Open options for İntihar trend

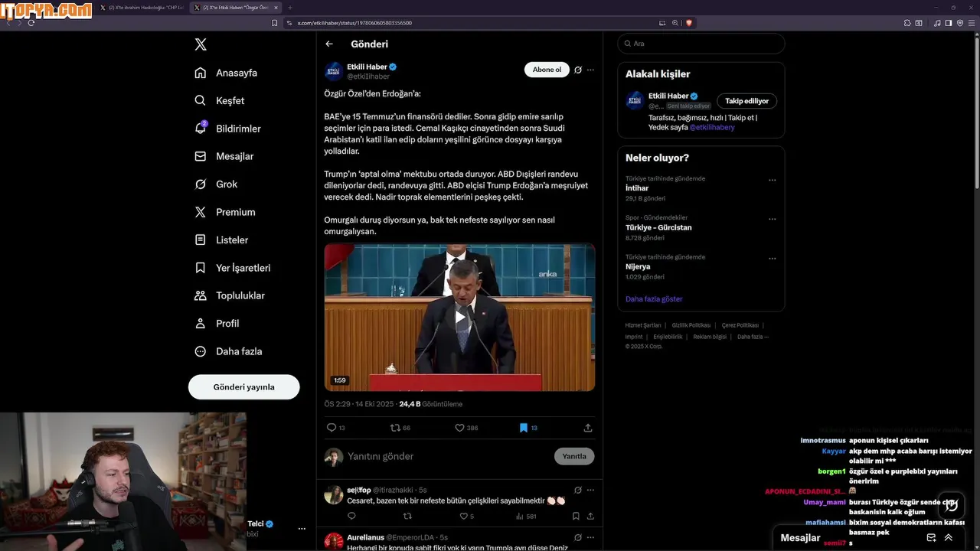pos(772,181)
